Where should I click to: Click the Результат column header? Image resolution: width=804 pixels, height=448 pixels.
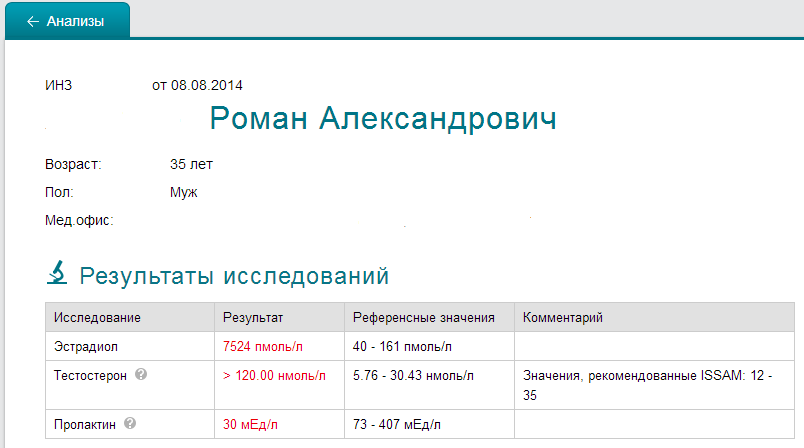click(x=254, y=318)
